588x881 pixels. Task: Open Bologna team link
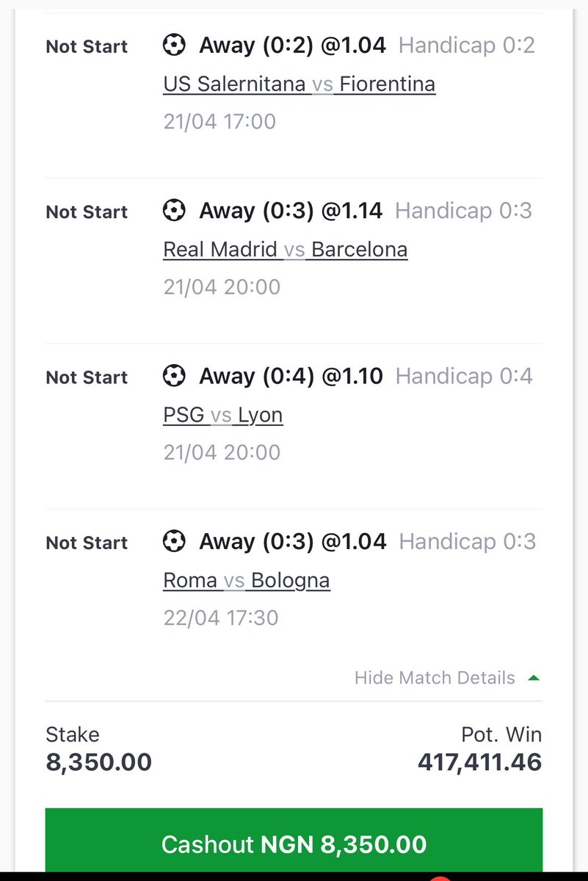pos(290,581)
